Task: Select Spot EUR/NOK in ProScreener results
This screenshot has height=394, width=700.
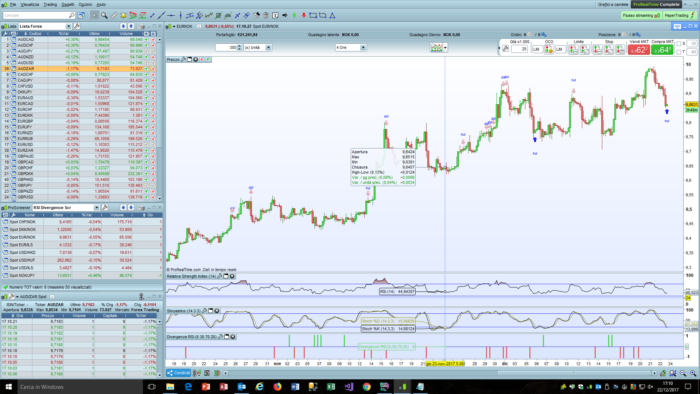Action: point(82,237)
